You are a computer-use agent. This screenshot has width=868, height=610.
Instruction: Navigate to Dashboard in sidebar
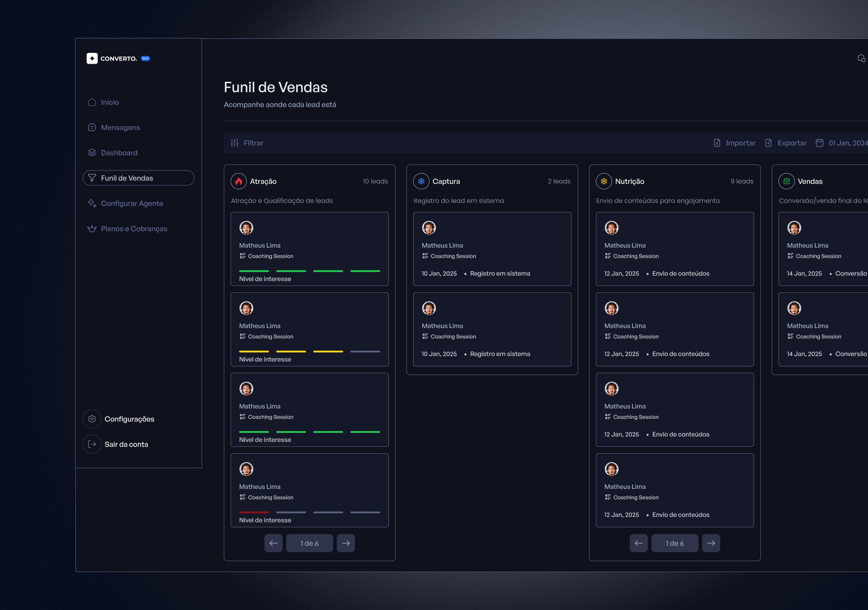(119, 153)
